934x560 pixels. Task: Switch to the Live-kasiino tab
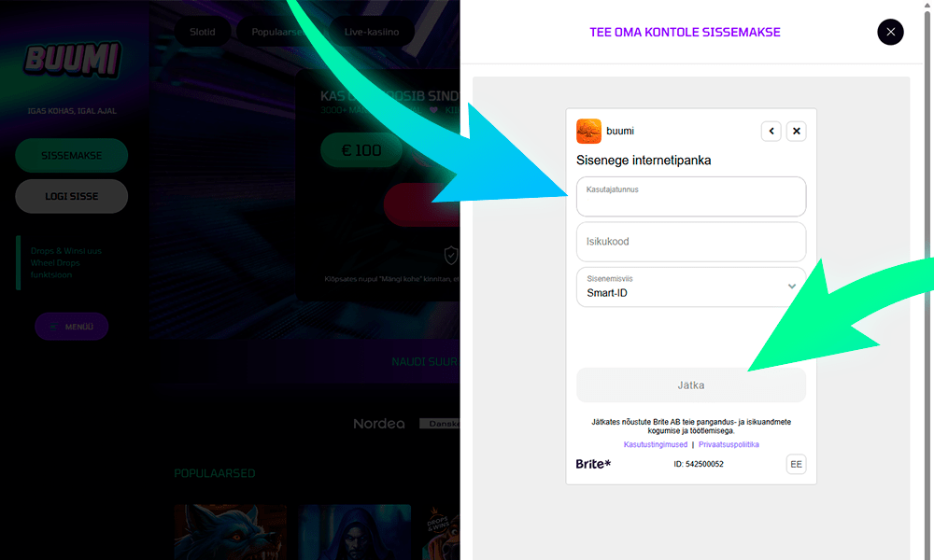coord(373,33)
